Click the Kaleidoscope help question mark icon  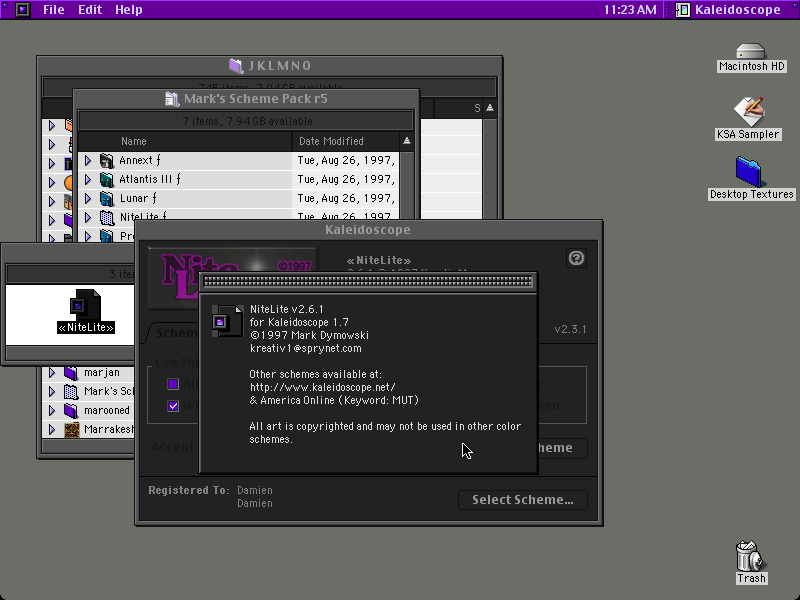tap(576, 258)
